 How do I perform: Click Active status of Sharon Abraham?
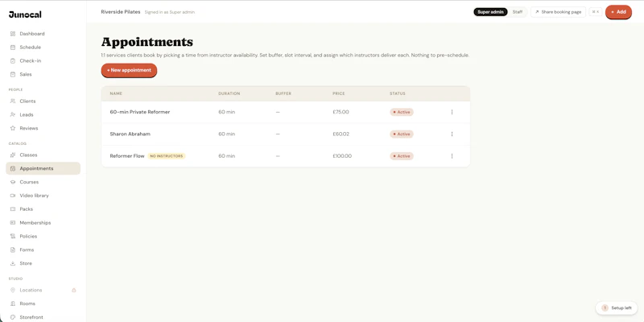tap(402, 134)
